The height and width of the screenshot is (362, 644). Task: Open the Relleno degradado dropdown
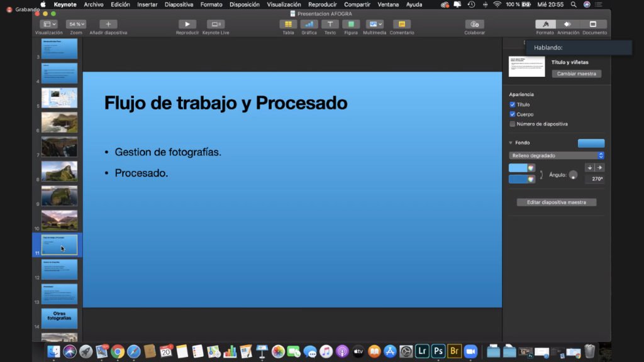557,155
